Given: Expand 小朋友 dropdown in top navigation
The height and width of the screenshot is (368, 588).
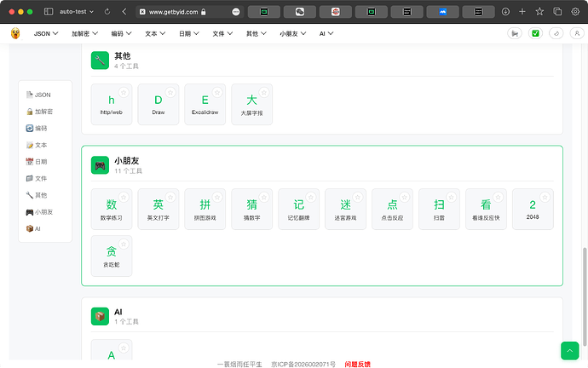Looking at the screenshot, I should click(x=293, y=34).
